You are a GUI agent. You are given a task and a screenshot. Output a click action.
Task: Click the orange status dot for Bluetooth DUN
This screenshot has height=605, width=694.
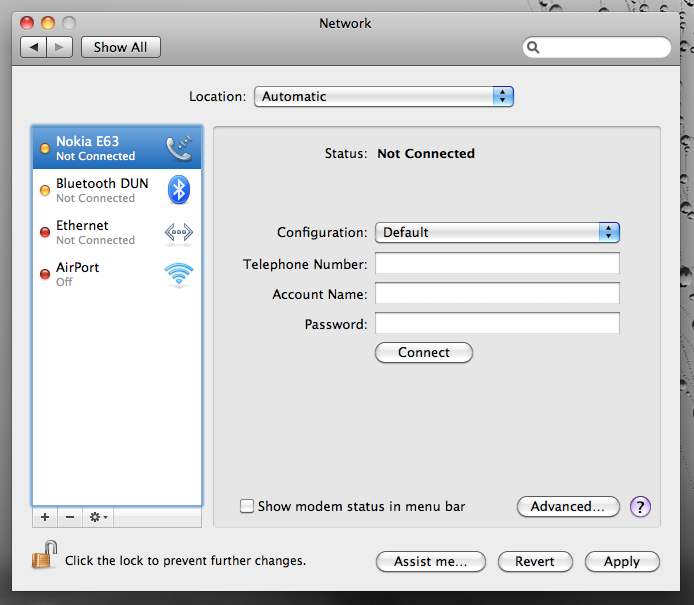tap(45, 190)
